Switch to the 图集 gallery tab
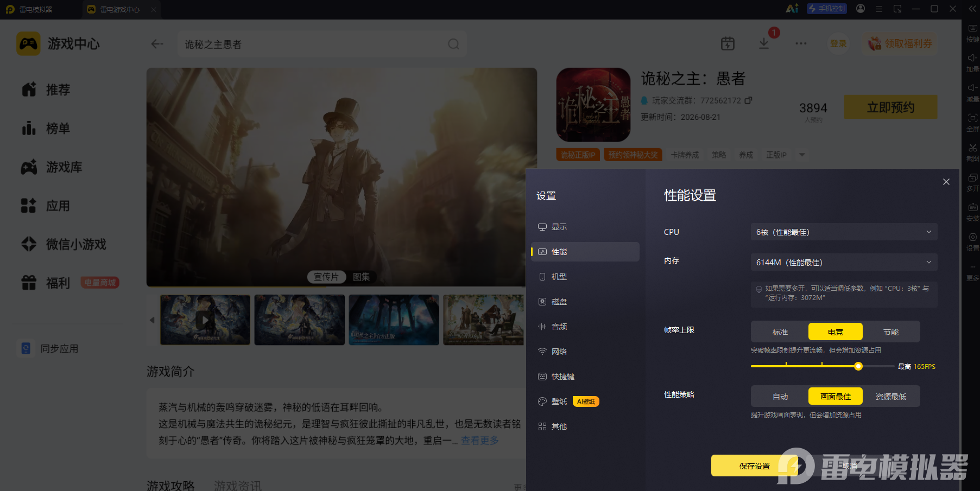The width and height of the screenshot is (980, 491). [361, 277]
